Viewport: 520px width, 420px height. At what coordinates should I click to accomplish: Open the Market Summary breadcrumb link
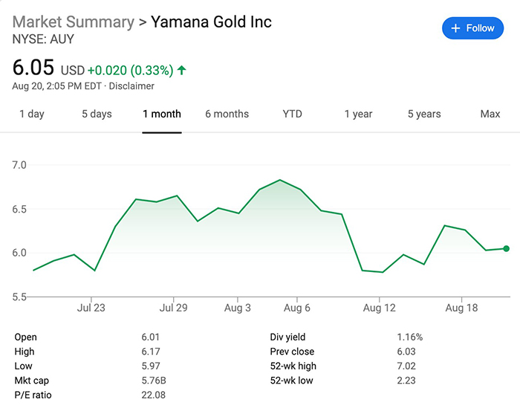(74, 22)
